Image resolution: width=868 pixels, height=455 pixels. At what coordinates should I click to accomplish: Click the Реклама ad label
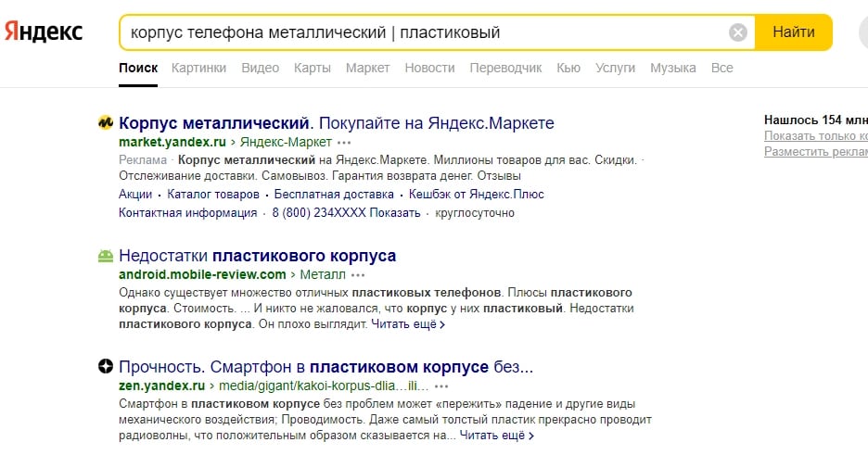click(x=142, y=160)
